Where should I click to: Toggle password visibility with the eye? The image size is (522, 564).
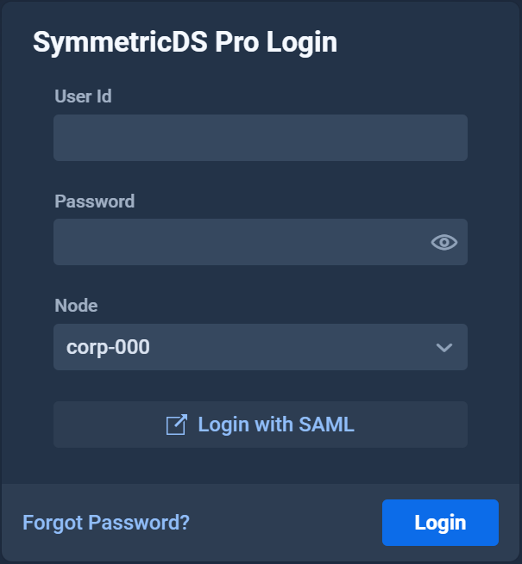tap(444, 242)
